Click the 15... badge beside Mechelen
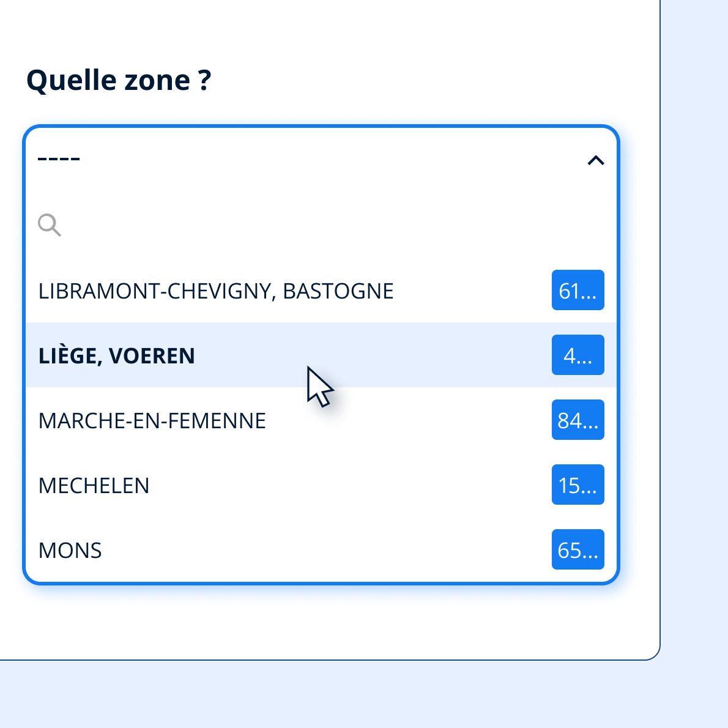Screen dimensions: 728x728 [578, 485]
